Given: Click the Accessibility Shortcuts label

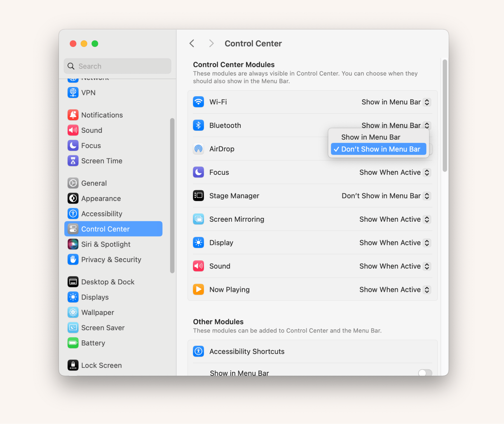Looking at the screenshot, I should click(247, 351).
